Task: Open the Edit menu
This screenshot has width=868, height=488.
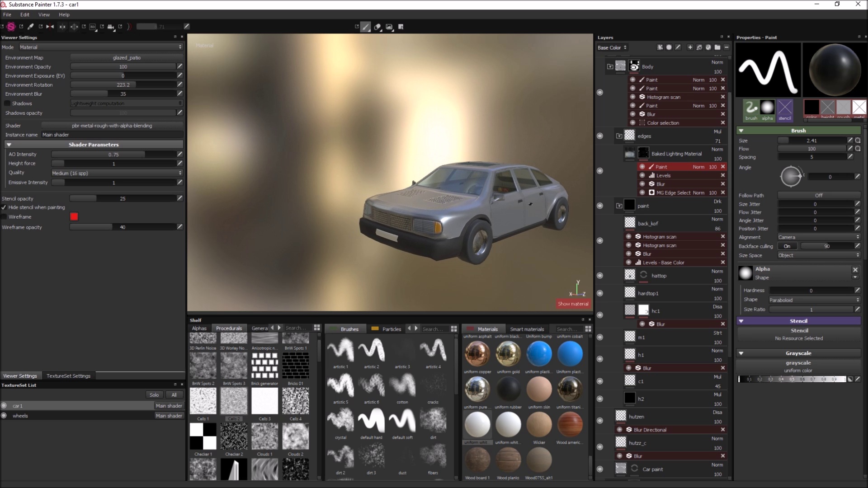Action: (x=24, y=14)
